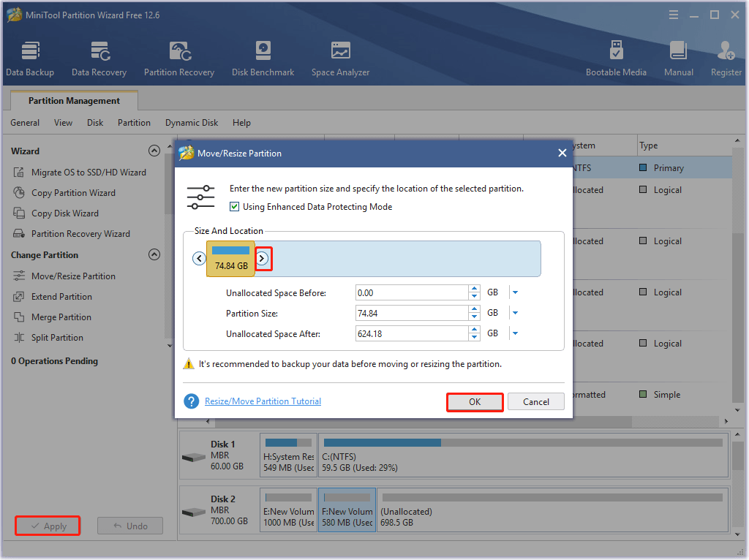Close the Move/Resize Partition dialog
Viewport: 749px width, 560px height.
coord(562,153)
